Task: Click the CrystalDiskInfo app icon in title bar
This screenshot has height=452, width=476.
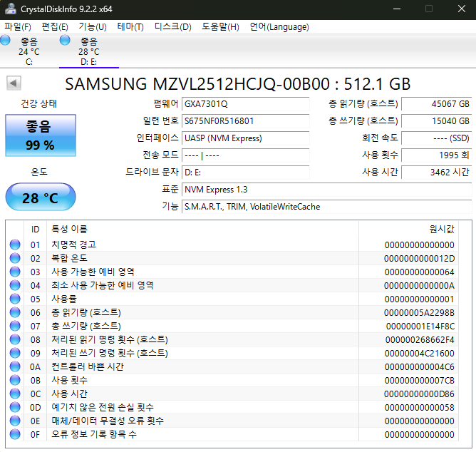Action: click(x=11, y=9)
